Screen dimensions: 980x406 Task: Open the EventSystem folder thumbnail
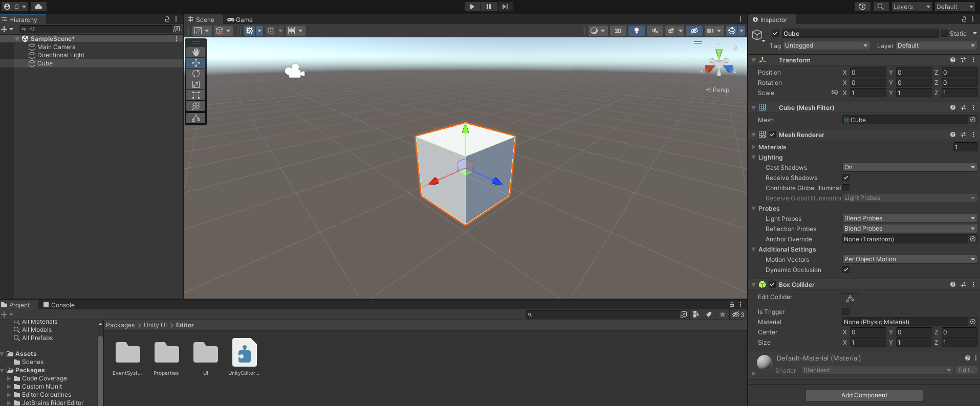coord(128,353)
